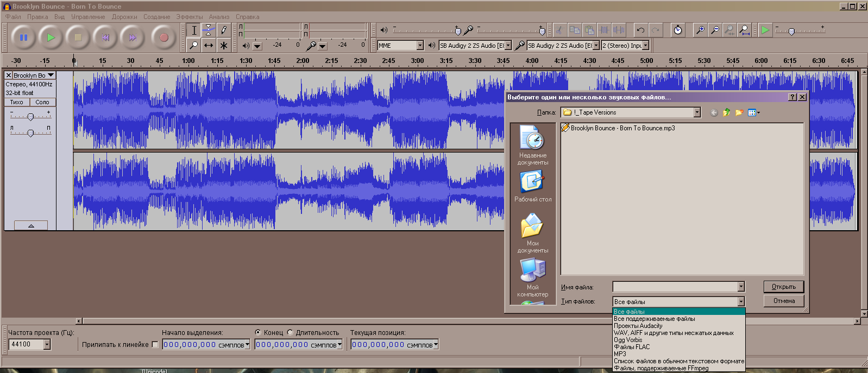This screenshot has width=868, height=373.
Task: Adjust the track gain slider
Action: 30,117
